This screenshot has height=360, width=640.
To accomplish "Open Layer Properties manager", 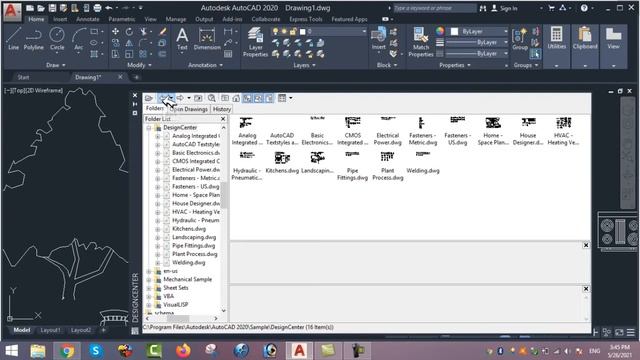I will [x=256, y=42].
